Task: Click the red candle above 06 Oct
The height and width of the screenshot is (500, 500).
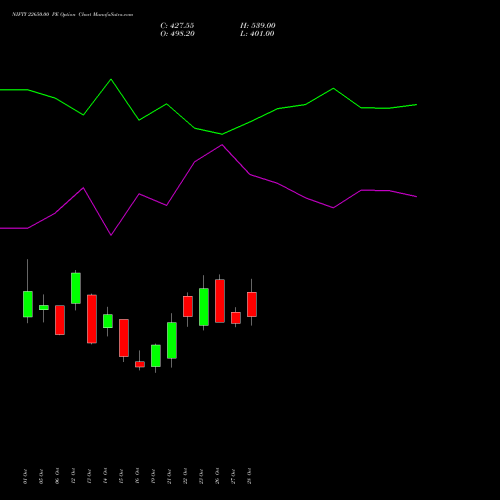Action: click(60, 320)
